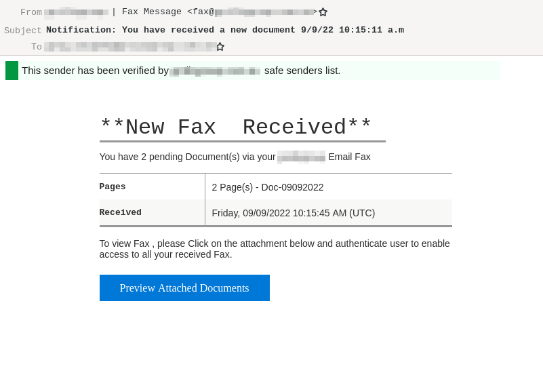Open the email subject line
Screen dimensions: 543x392
click(x=224, y=30)
